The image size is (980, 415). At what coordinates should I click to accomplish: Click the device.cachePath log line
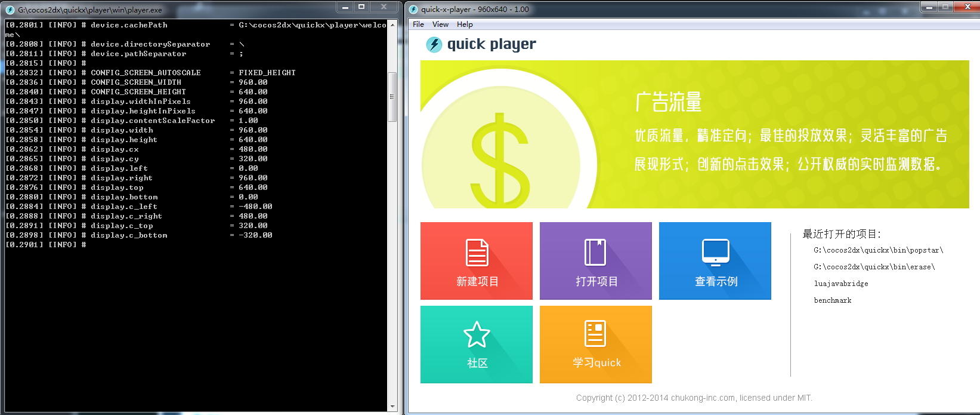(x=196, y=25)
